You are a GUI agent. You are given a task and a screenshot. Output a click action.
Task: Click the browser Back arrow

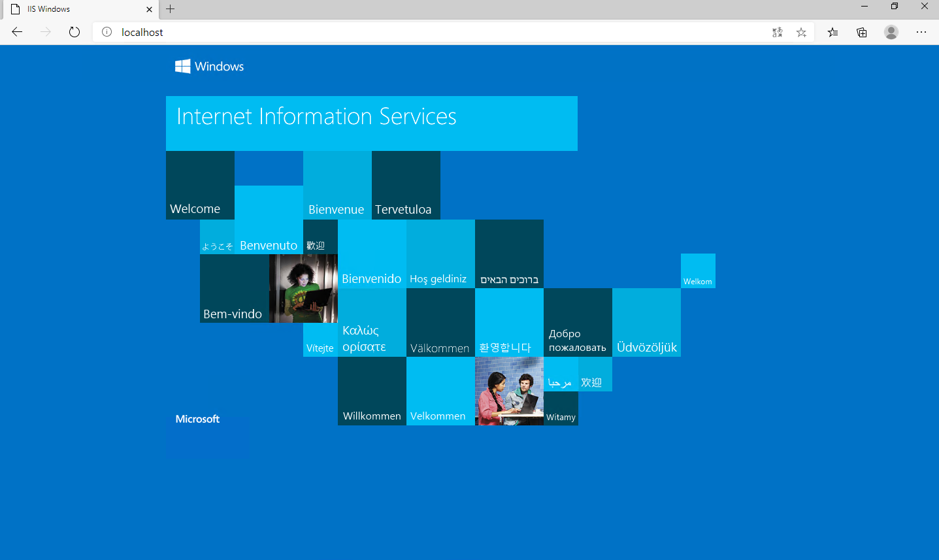click(x=17, y=32)
